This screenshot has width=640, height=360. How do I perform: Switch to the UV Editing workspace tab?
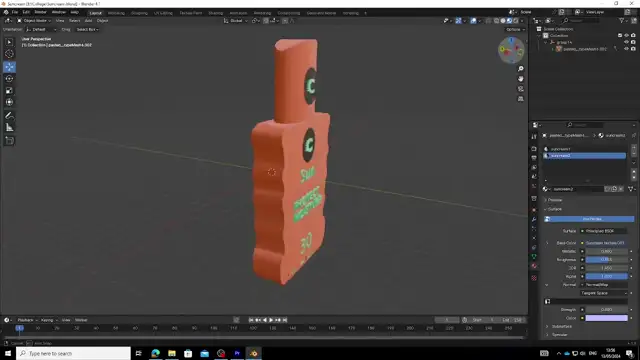pos(163,13)
